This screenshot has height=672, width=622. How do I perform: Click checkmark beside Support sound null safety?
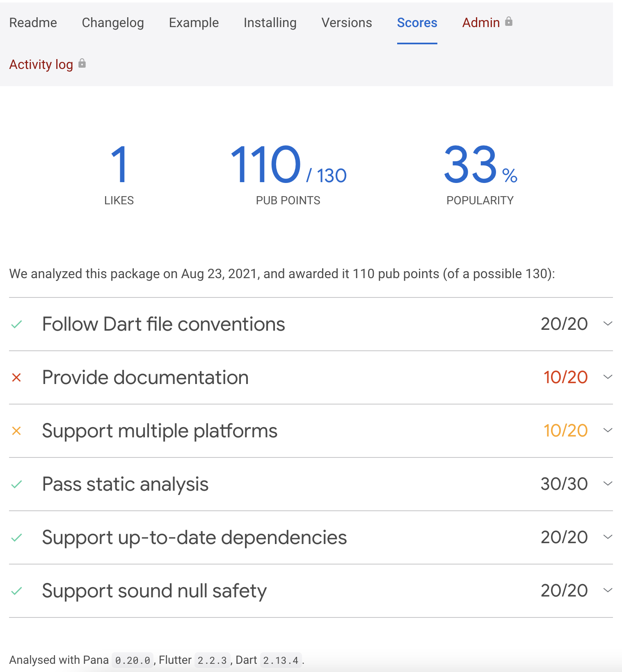pos(16,591)
